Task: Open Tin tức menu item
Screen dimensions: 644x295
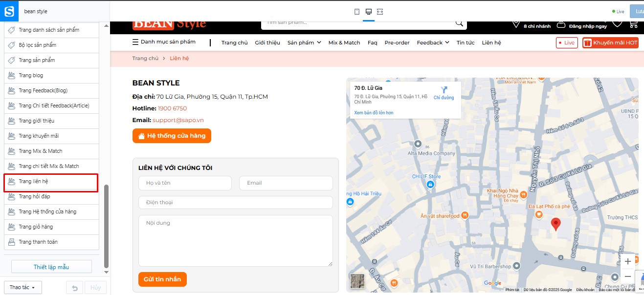Action: coord(466,42)
